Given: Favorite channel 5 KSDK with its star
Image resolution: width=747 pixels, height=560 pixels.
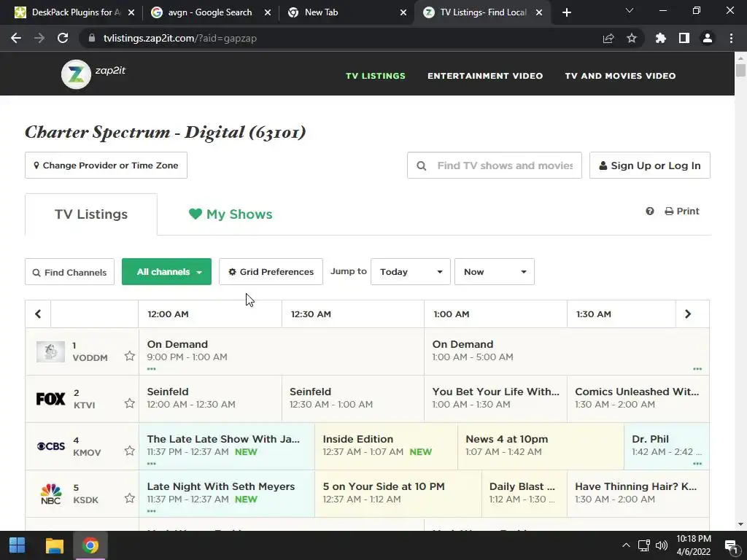Looking at the screenshot, I should pos(130,498).
